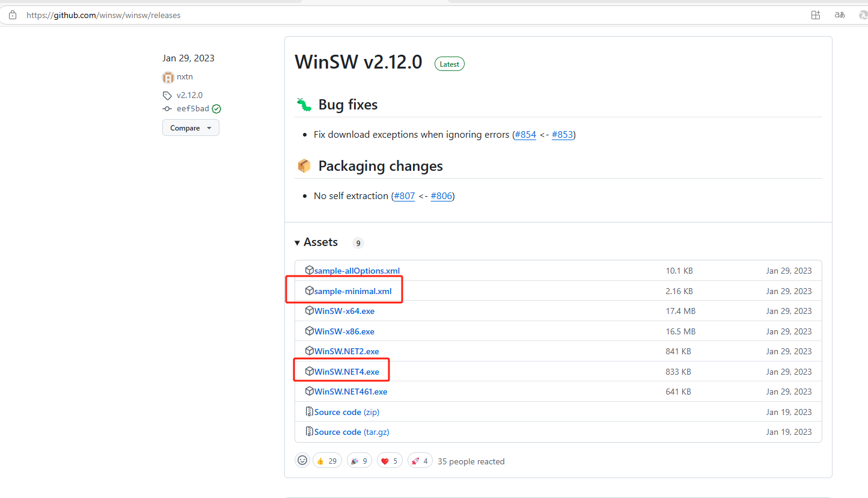The image size is (868, 498).
Task: Click the package icon for WinSW.NET4.exe
Action: point(310,372)
